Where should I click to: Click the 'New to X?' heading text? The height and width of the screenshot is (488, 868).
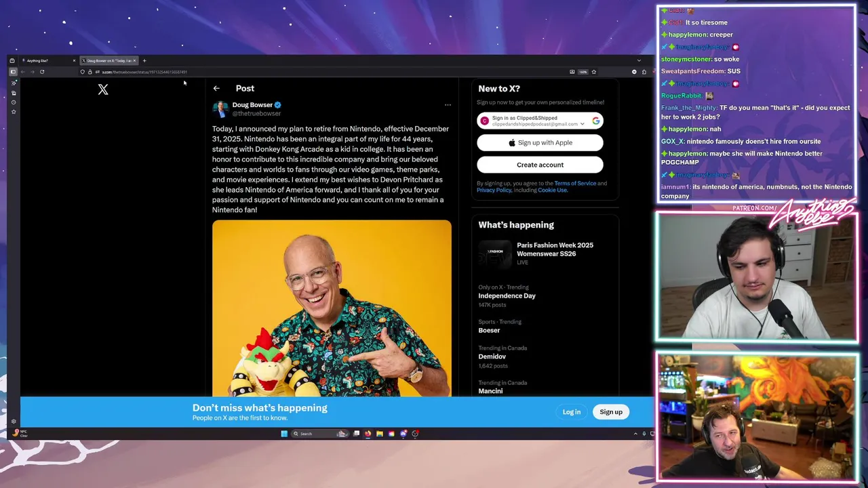coord(499,89)
